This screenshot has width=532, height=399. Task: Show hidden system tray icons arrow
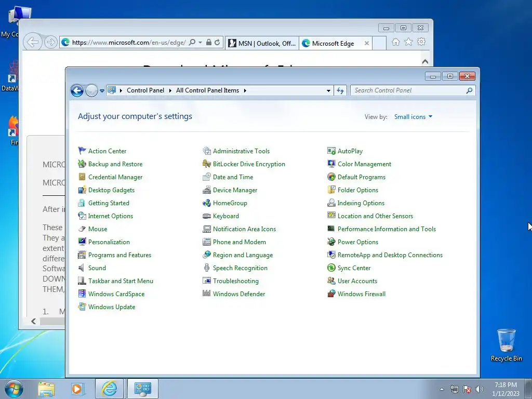pyautogui.click(x=442, y=389)
